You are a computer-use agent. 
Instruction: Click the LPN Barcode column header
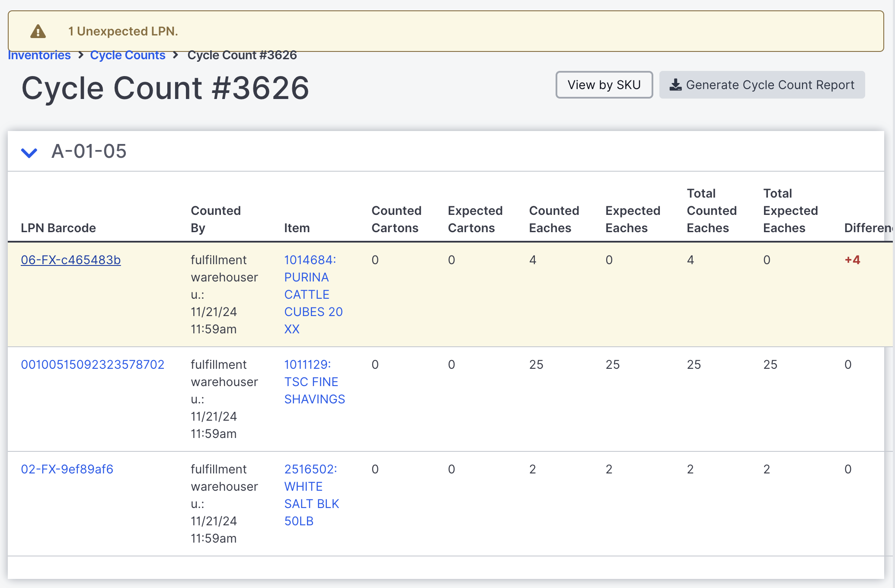pos(59,228)
